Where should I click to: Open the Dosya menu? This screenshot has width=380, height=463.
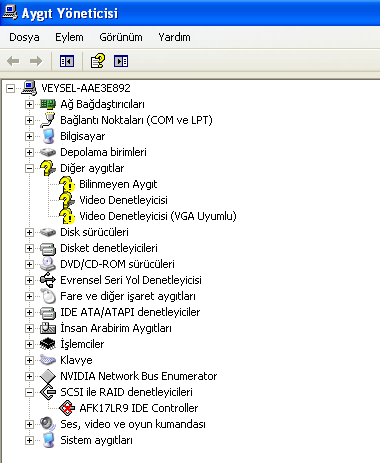24,37
